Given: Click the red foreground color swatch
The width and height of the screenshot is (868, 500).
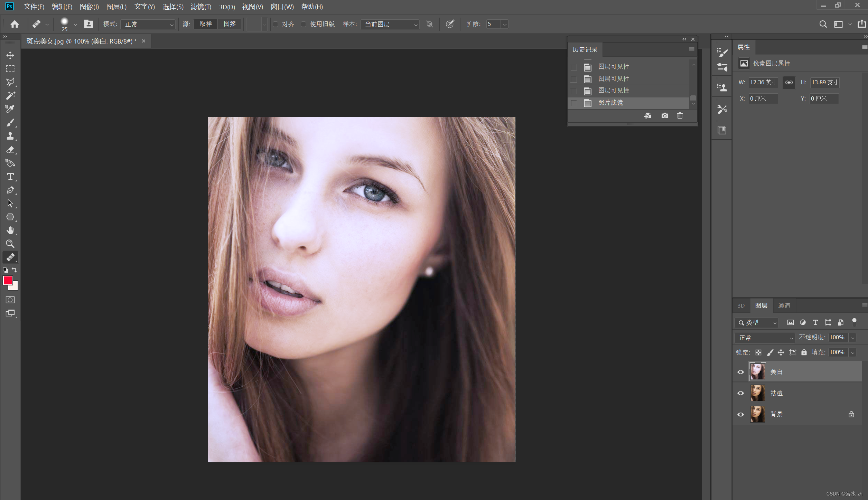Looking at the screenshot, I should pyautogui.click(x=7, y=280).
